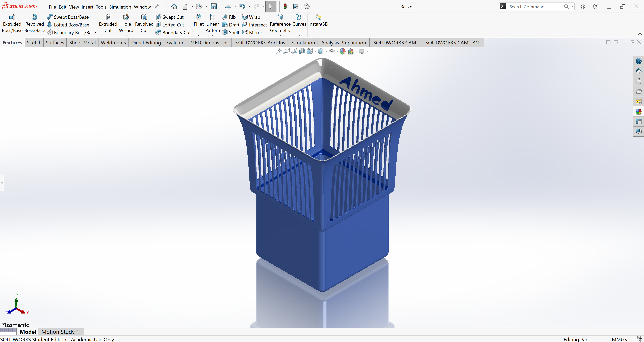Open the Tools menu
The width and height of the screenshot is (644, 342).
coord(101,7)
